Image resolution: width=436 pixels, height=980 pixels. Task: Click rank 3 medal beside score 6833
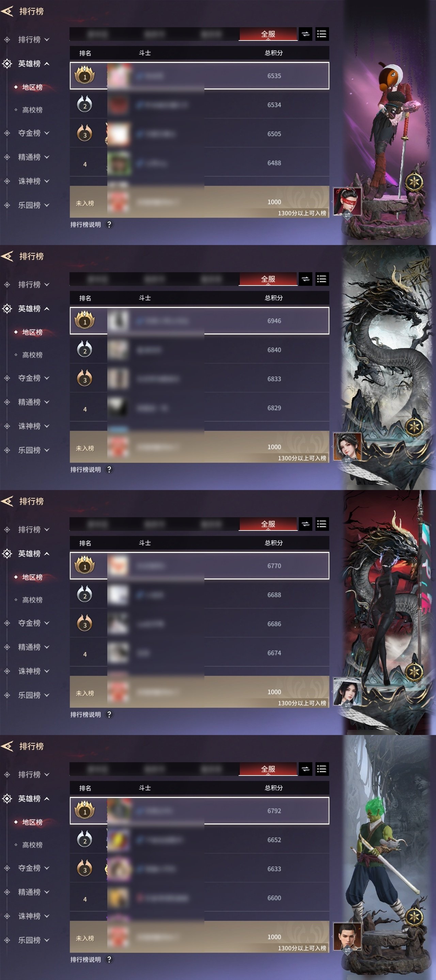click(x=84, y=378)
